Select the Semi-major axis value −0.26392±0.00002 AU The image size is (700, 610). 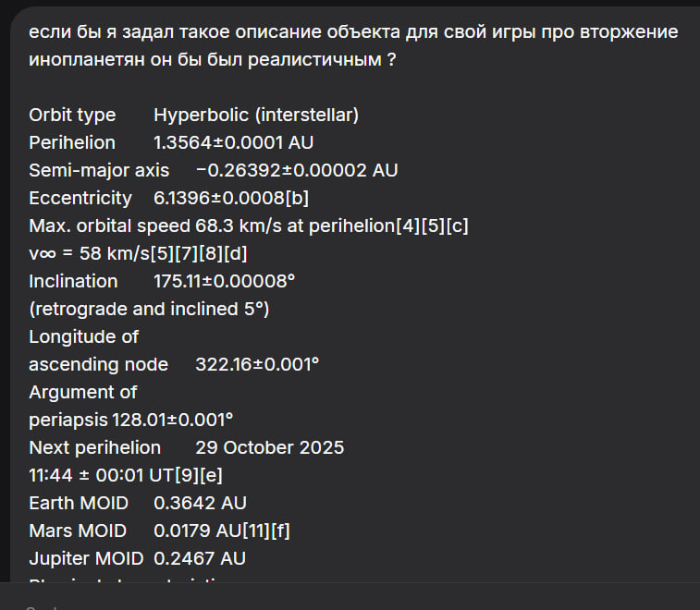tap(297, 170)
